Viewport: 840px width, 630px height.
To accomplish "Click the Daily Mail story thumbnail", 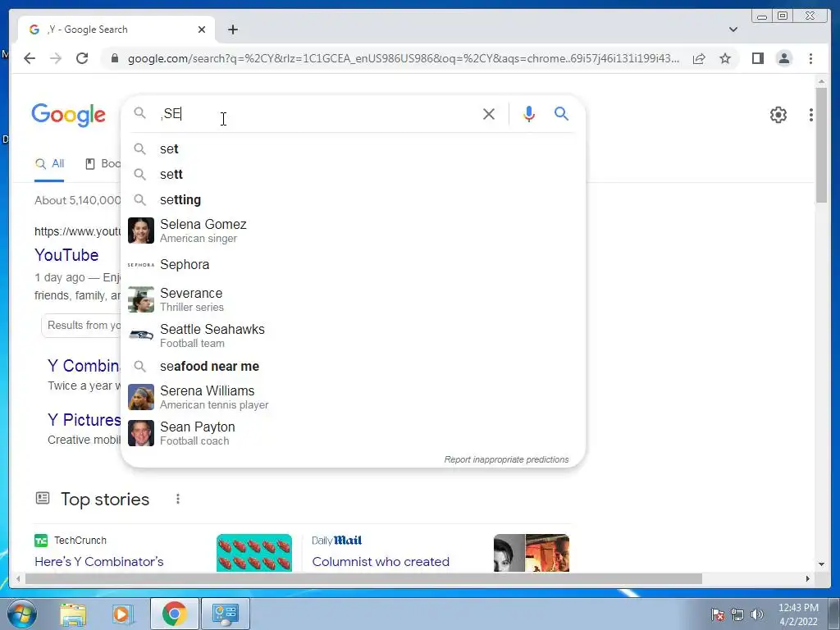I will click(532, 553).
